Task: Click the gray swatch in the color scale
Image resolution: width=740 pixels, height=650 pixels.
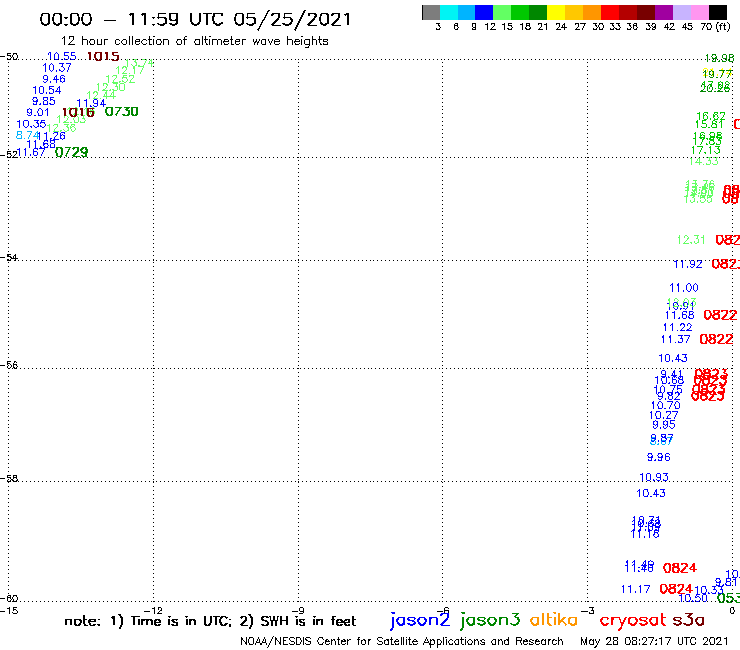Action: tap(431, 12)
